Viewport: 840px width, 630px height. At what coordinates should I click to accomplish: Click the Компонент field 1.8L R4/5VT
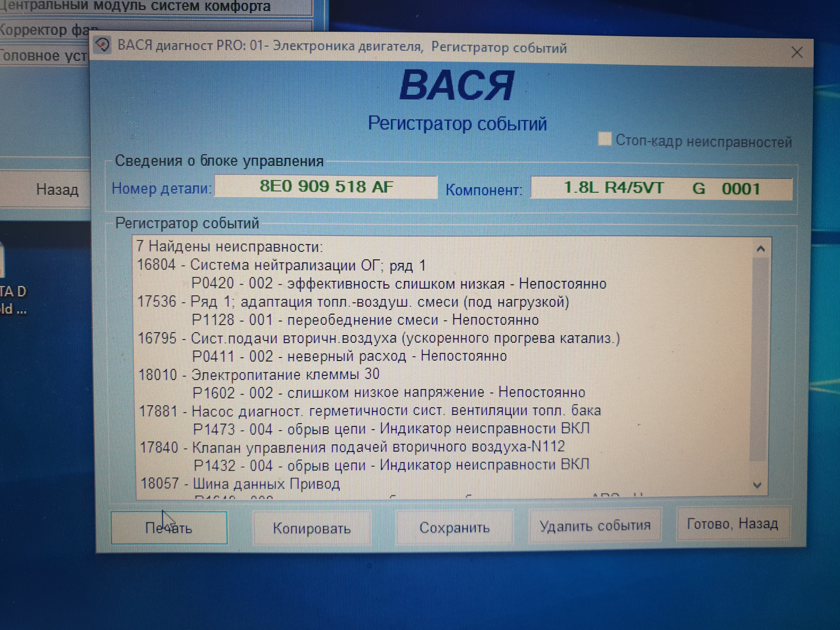click(661, 189)
